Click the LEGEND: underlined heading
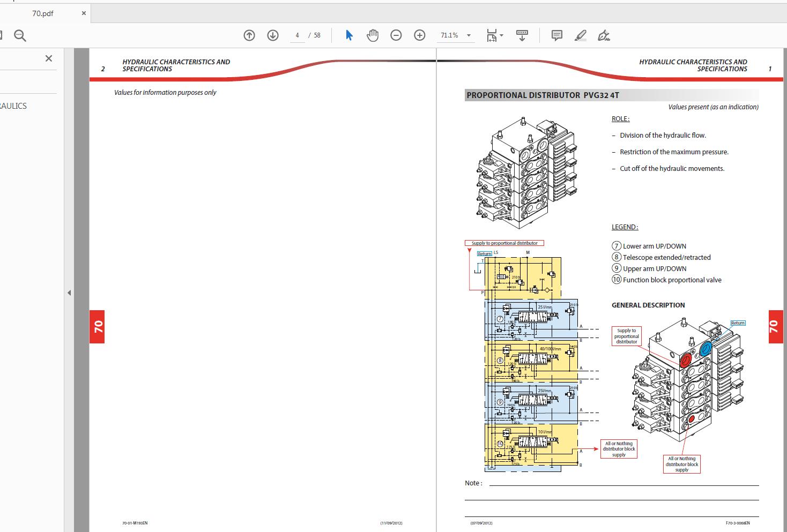This screenshot has height=532, width=787. pyautogui.click(x=625, y=227)
